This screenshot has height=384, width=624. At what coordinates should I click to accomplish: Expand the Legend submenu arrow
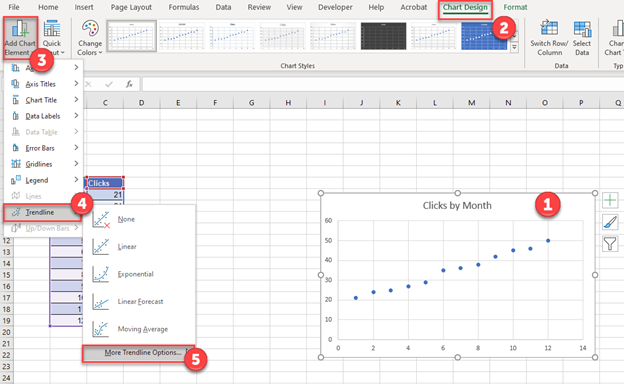tap(76, 180)
